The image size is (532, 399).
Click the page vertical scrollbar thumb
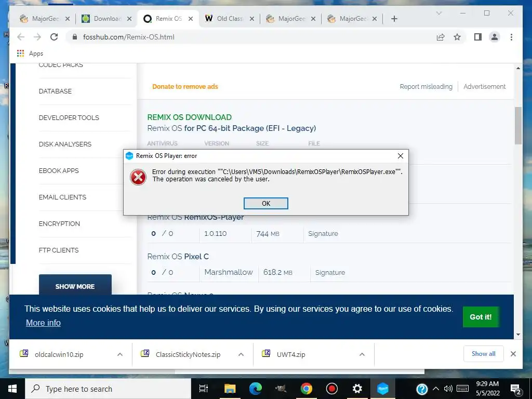tap(518, 126)
